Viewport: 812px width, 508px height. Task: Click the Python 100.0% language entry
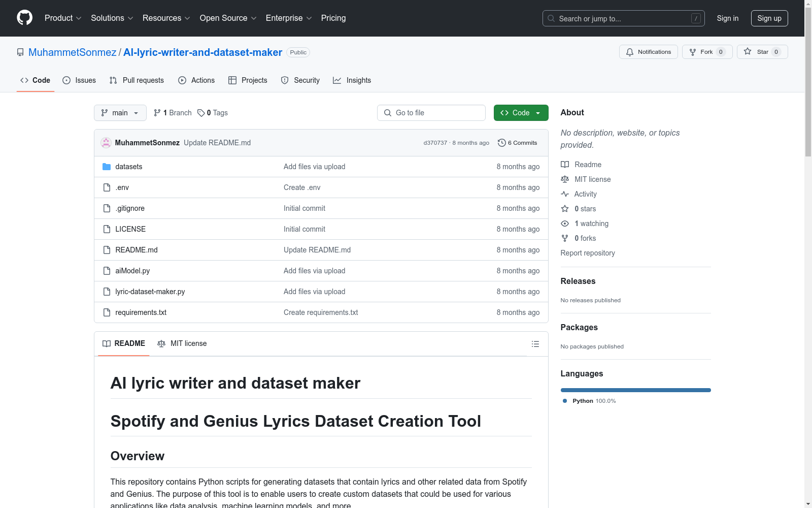(x=589, y=401)
